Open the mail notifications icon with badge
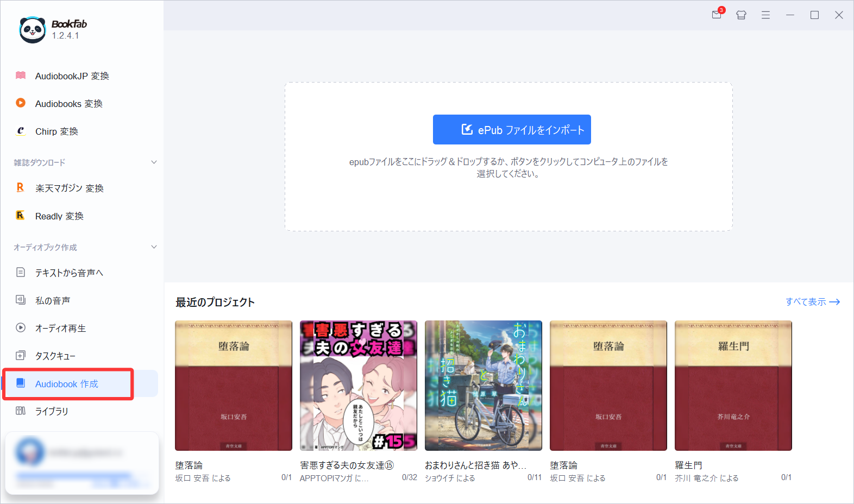The image size is (854, 504). pos(717,15)
